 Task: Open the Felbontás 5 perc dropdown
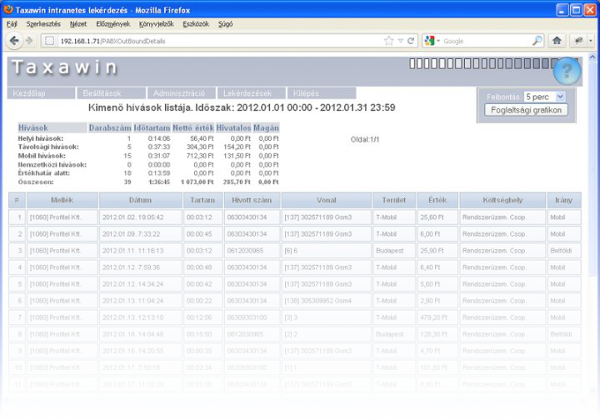tap(545, 97)
